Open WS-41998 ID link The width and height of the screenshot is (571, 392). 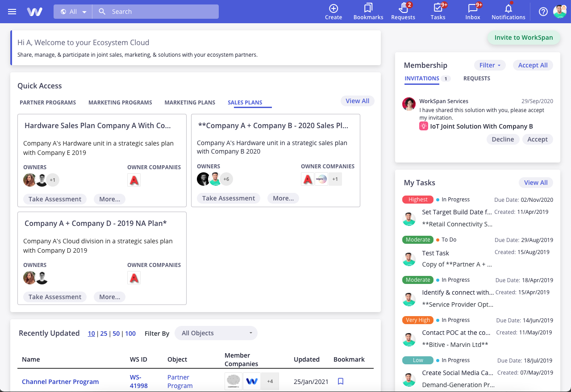139,381
